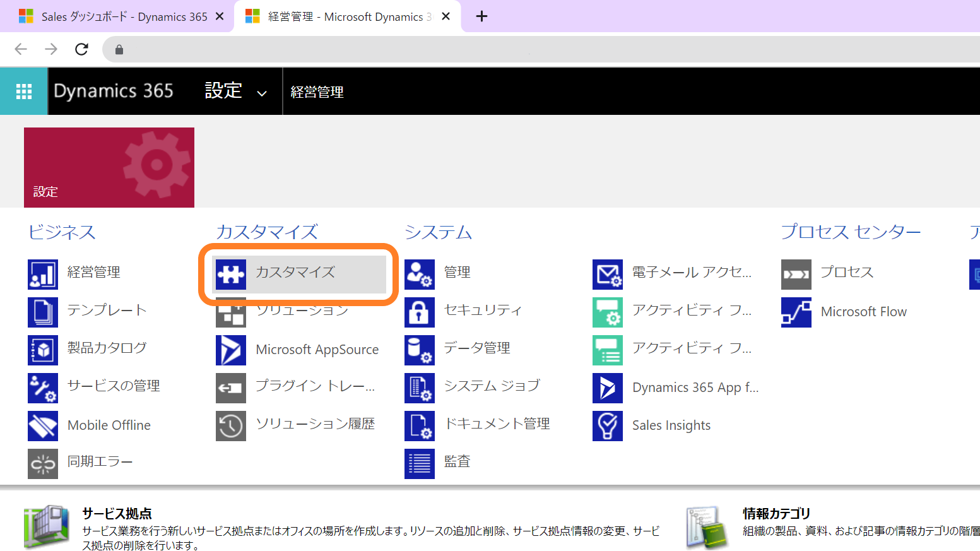Click the first アクティビティ フィード settings icon
This screenshot has width=980, height=551.
click(x=608, y=312)
